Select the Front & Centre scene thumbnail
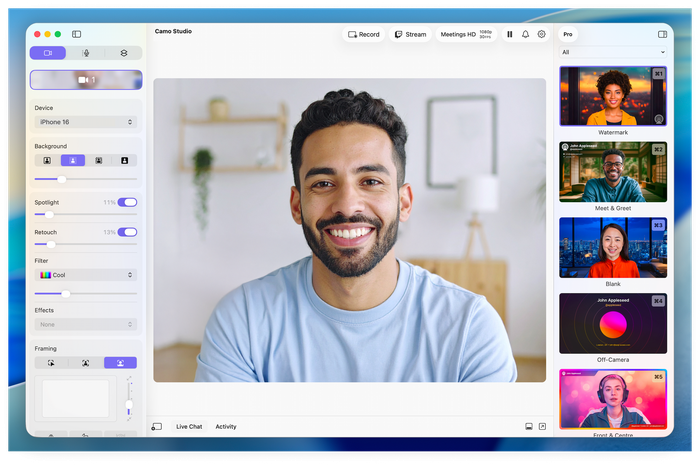This screenshot has width=700, height=465. tap(613, 399)
